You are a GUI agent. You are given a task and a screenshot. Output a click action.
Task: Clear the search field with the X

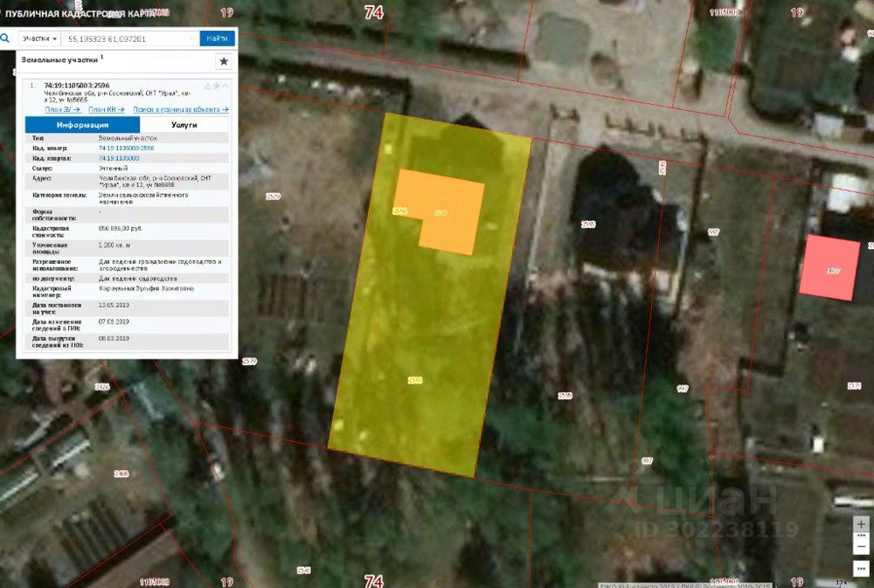click(192, 38)
